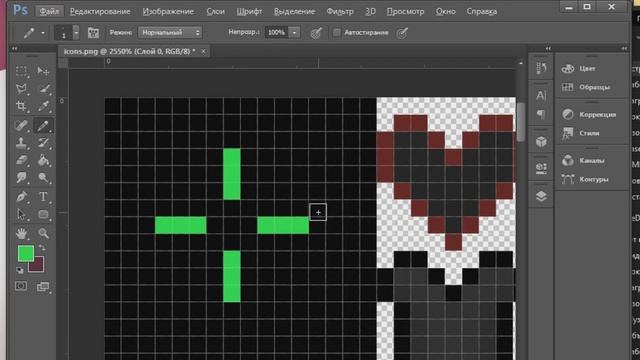
Task: Collapse the right panel group arrows
Action: point(624,49)
